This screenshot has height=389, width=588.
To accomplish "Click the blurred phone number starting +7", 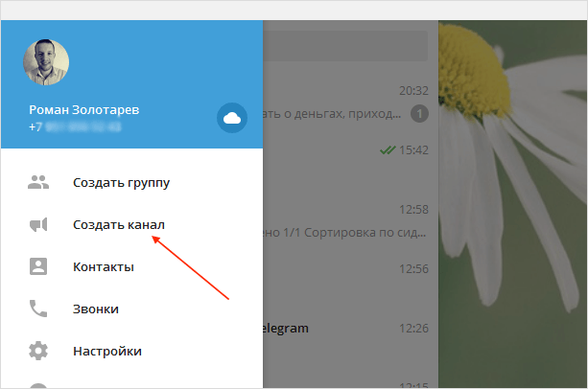I will (75, 126).
